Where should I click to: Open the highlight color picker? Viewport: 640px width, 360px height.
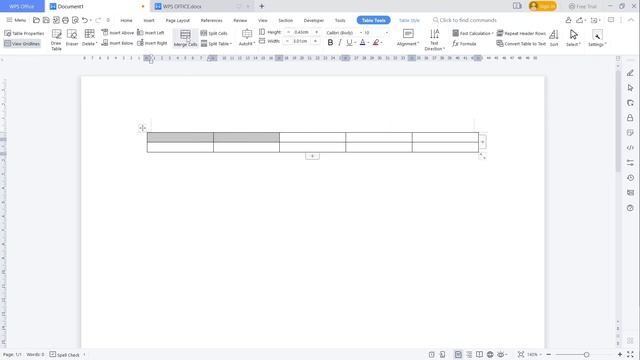click(x=376, y=42)
